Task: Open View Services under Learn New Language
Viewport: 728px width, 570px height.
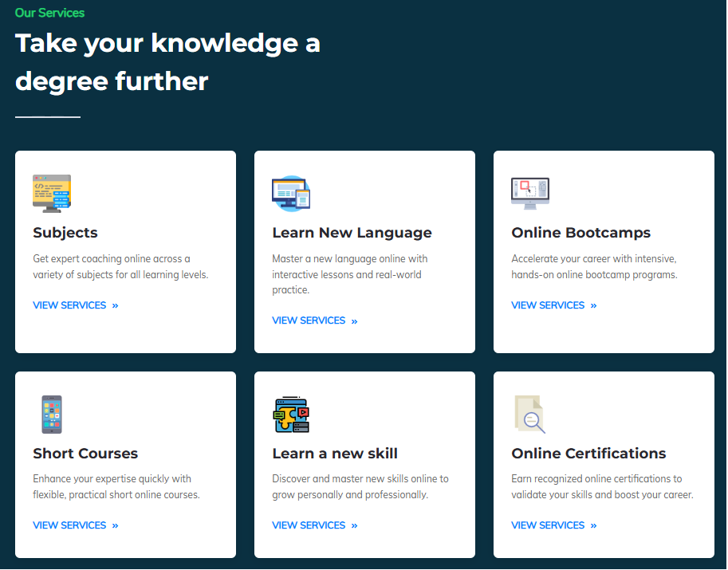Action: click(x=315, y=320)
